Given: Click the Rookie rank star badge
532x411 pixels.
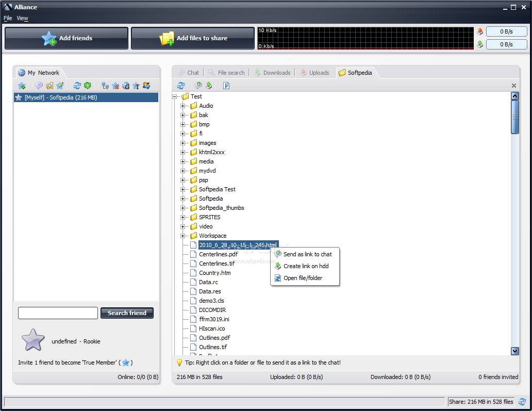Looking at the screenshot, I should click(x=33, y=340).
